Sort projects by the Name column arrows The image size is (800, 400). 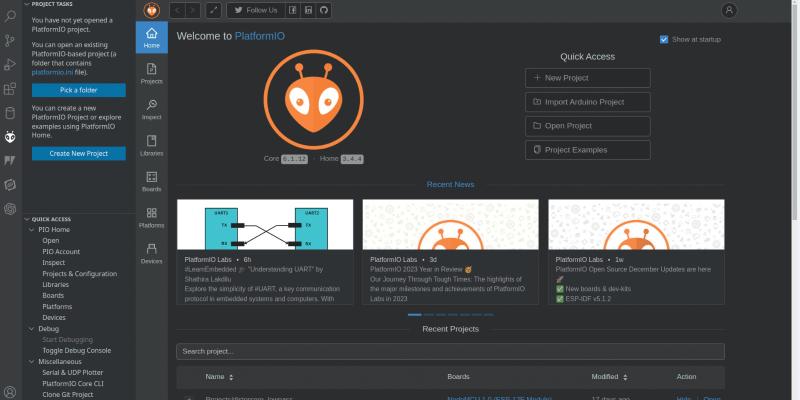coord(231,377)
